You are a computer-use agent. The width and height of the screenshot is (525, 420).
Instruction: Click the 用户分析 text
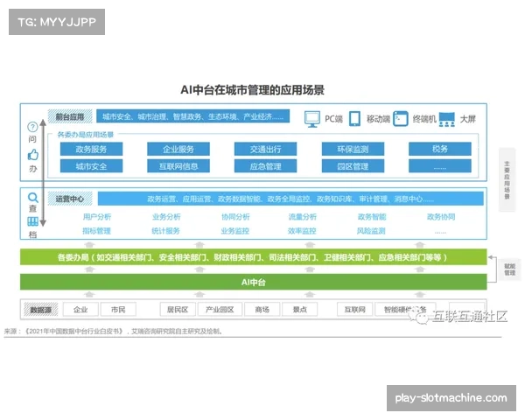(97, 217)
